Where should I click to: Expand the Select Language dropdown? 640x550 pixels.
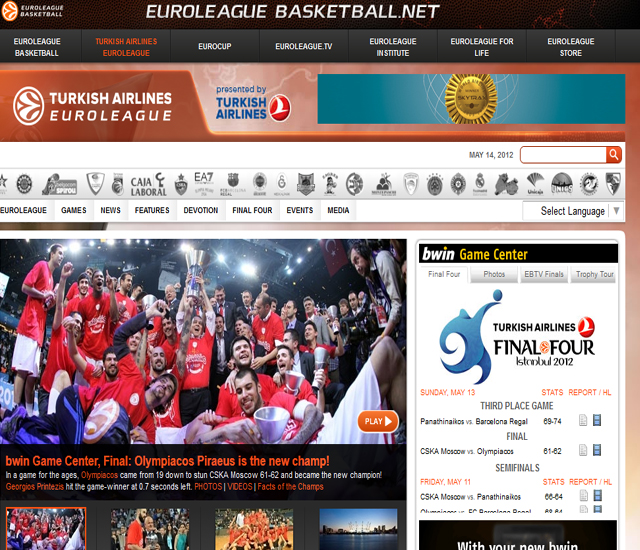572,211
